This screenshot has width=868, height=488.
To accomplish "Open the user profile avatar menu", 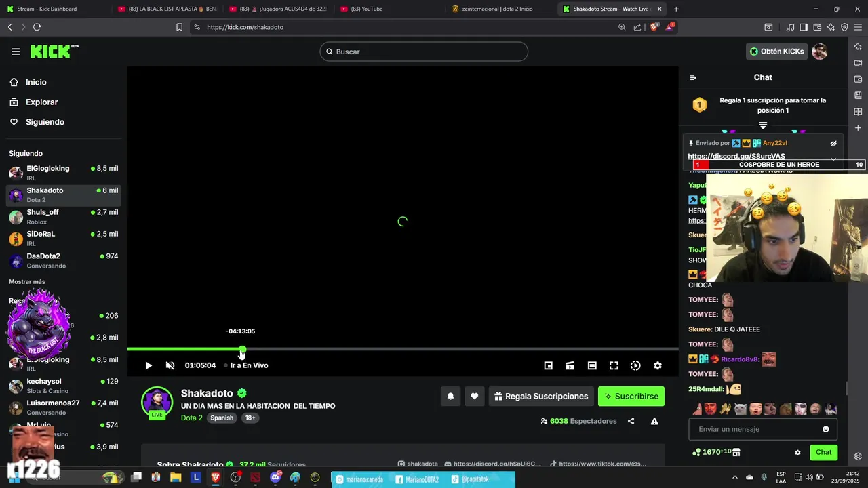I will [x=820, y=52].
